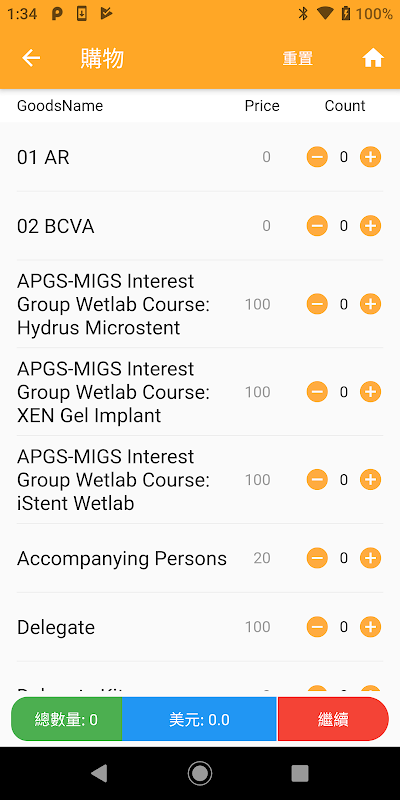The height and width of the screenshot is (800, 400).
Task: Go to home via house icon
Action: click(x=373, y=59)
